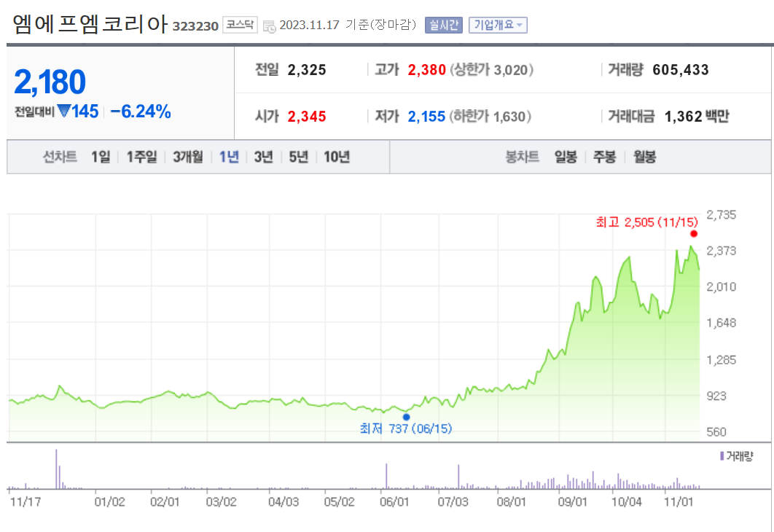The width and height of the screenshot is (774, 532).
Task: Click the 상한가 3,020 text
Action: click(x=492, y=69)
